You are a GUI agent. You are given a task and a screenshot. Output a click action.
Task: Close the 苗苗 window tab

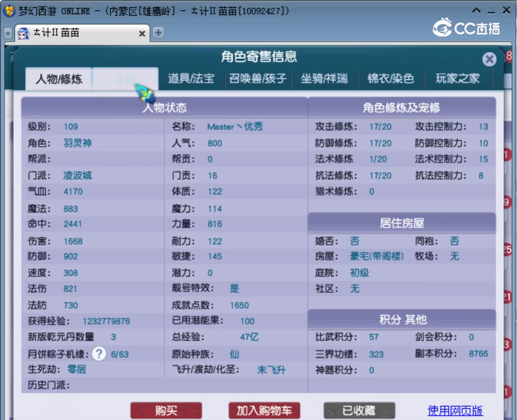[x=142, y=34]
